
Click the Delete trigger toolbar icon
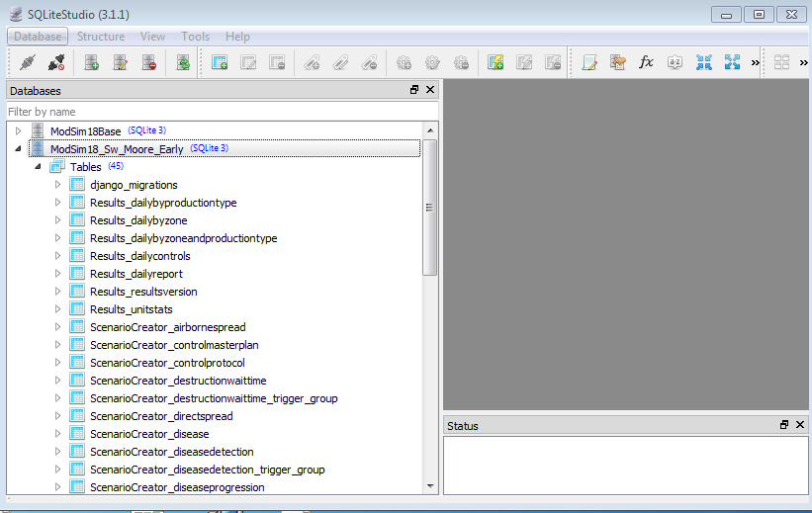click(461, 63)
